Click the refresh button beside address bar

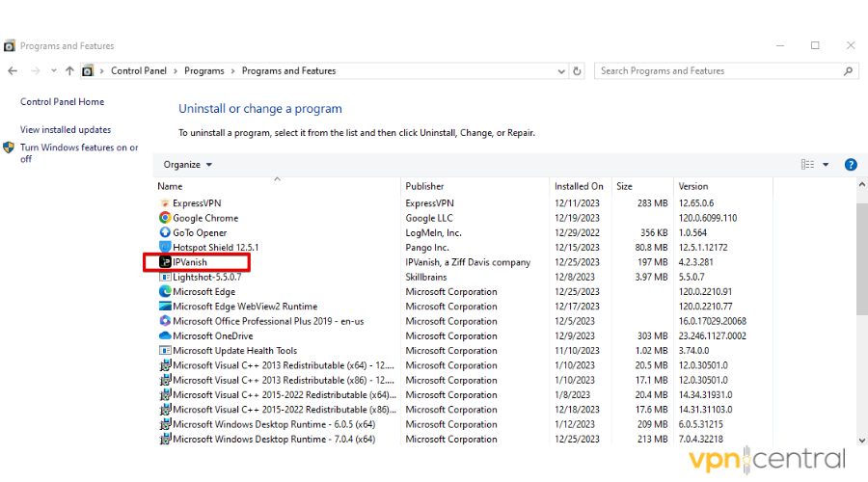578,71
